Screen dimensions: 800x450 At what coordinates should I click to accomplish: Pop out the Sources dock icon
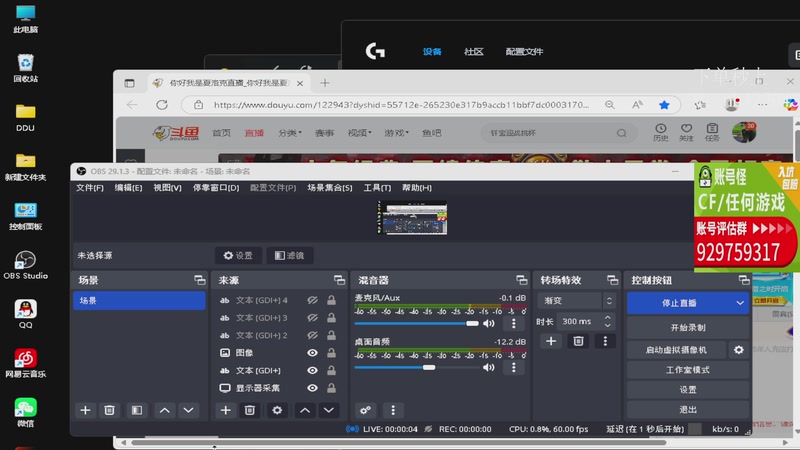point(339,280)
